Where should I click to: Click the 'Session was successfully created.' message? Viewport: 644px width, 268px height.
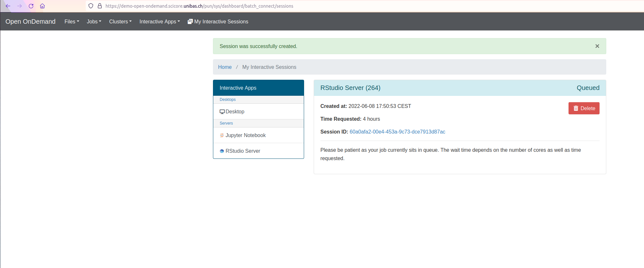[x=258, y=46]
